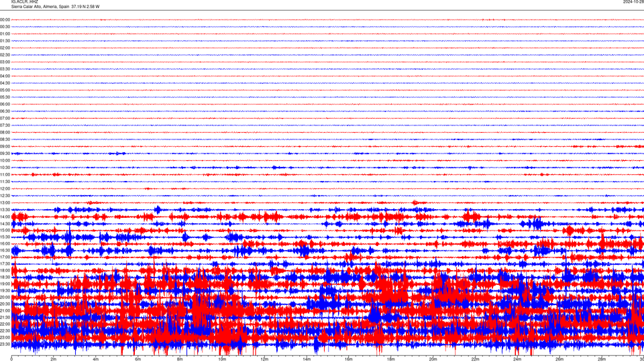Click the 10:00 time row label
Image resolution: width=644 pixels, height=362 pixels.
5,160
